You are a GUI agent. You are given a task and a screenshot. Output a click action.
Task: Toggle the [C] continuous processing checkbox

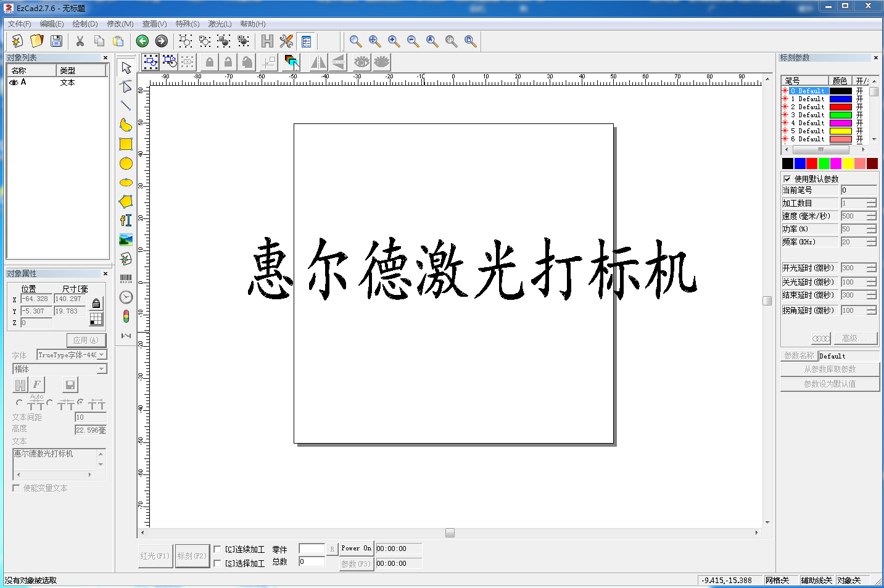217,549
